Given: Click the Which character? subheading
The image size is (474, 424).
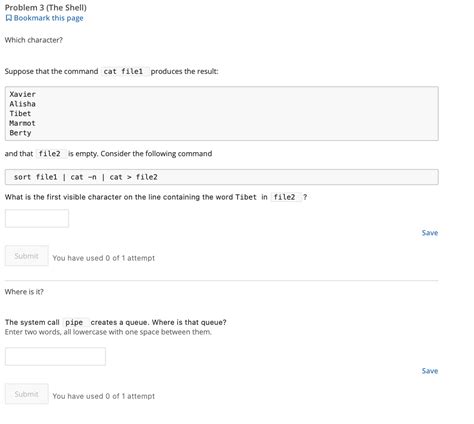Looking at the screenshot, I should tap(34, 40).
